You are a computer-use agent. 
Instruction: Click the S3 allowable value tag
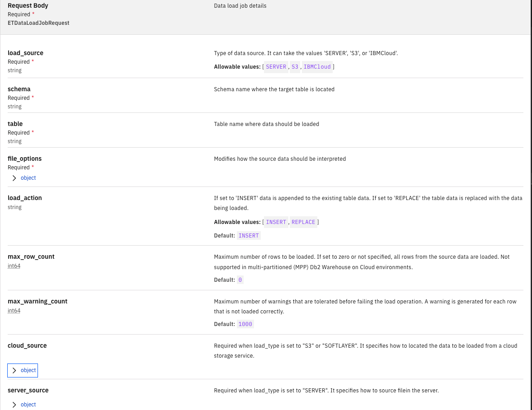295,67
